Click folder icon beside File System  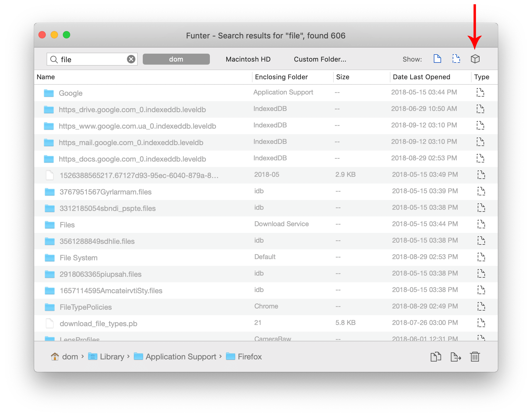(x=50, y=258)
